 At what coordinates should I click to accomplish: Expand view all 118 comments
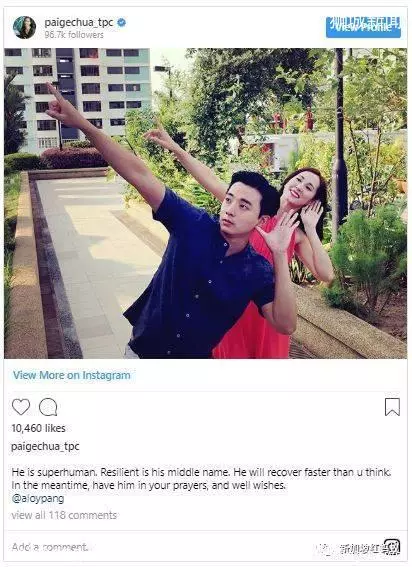[64, 515]
